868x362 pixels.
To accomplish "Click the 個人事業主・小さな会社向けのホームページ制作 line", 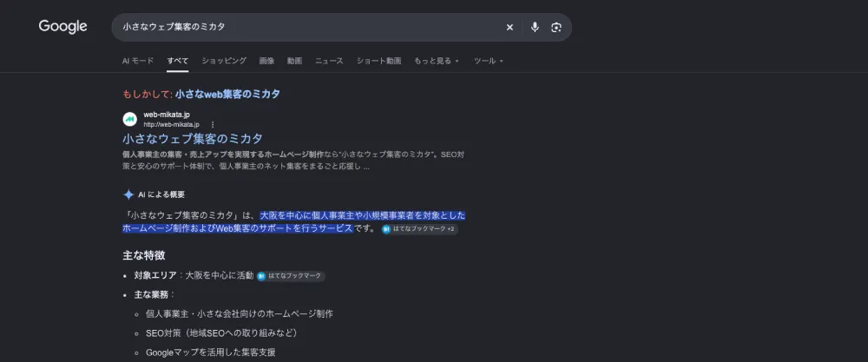I will coord(240,314).
